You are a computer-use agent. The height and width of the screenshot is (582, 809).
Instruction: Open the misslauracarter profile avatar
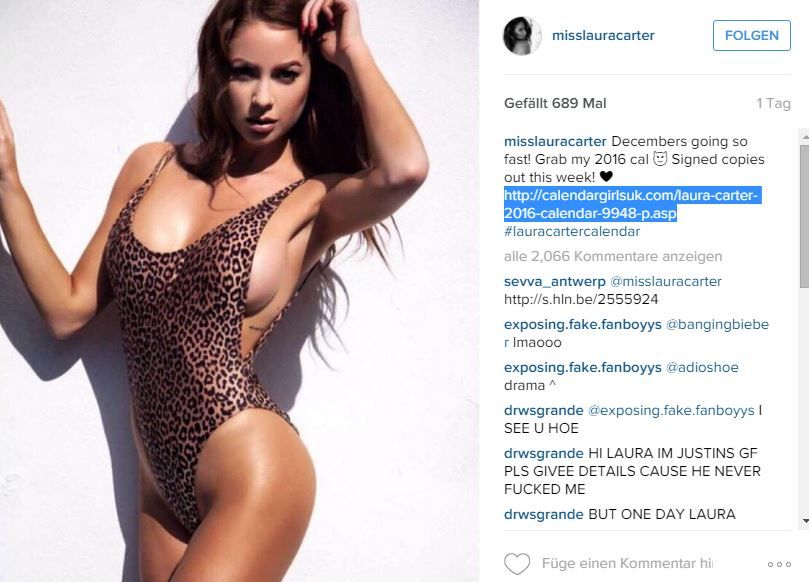coord(522,36)
